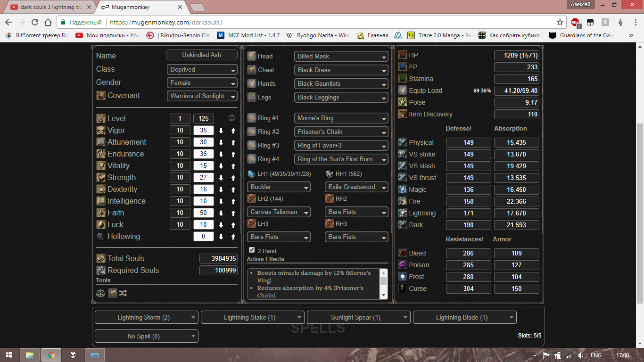Open the RH1 Exile Greatsword weapon dropdown
Screen dimensions: 644x362
[356, 187]
